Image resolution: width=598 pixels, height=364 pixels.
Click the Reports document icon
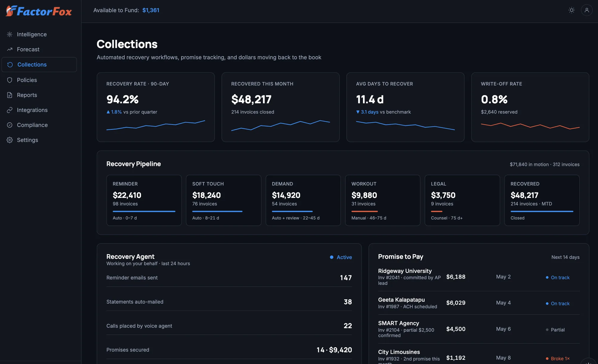coord(10,95)
